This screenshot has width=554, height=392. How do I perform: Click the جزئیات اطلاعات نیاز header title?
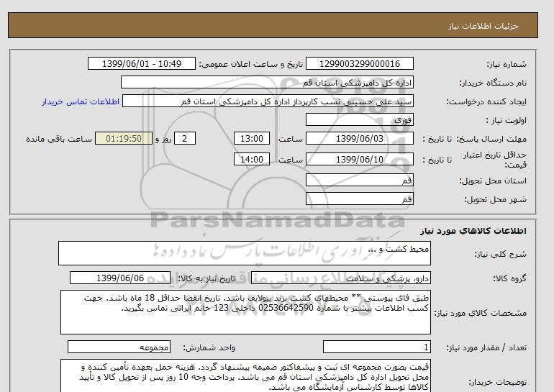(x=483, y=26)
